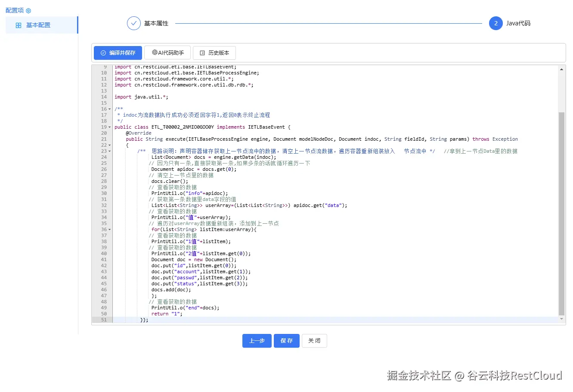573x392 pixels.
Task: Click the 编译并保存 button
Action: pos(118,53)
